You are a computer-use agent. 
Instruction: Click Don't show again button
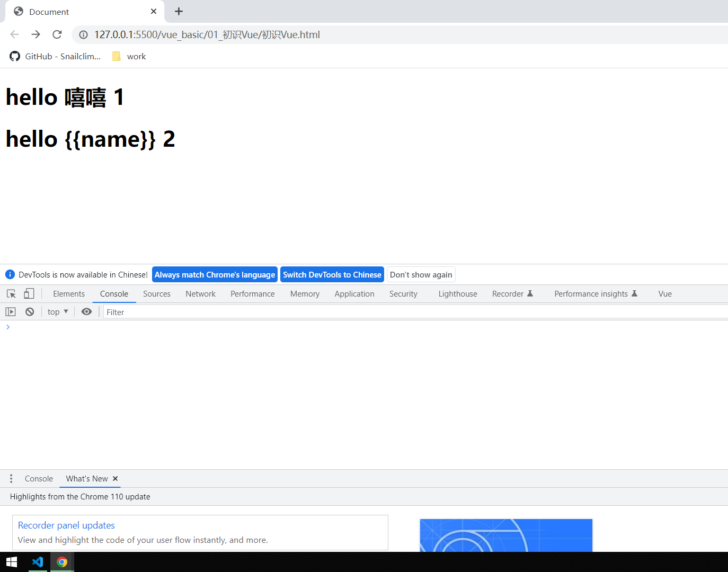pyautogui.click(x=421, y=274)
